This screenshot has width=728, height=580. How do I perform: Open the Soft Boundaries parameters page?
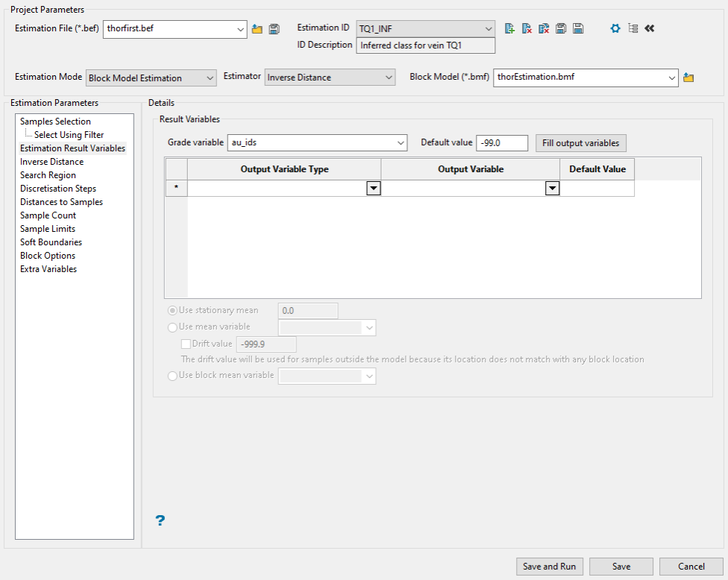click(51, 242)
